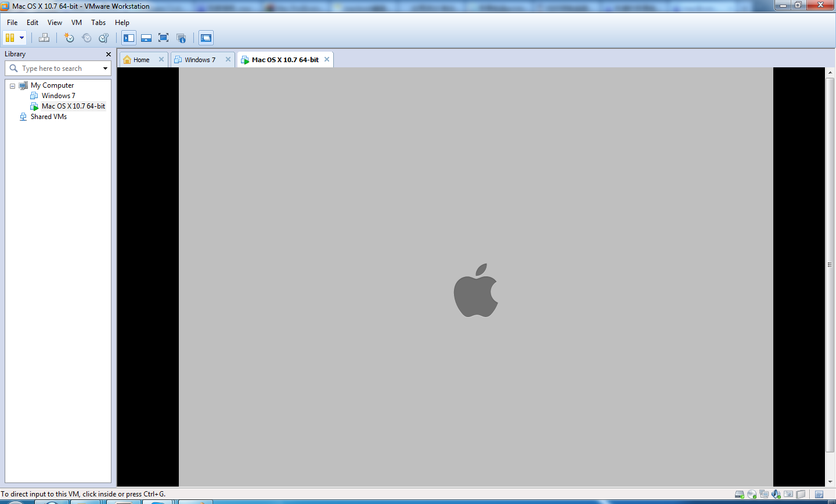Collapse the My Computer tree node
This screenshot has width=836, height=504.
pyautogui.click(x=12, y=86)
